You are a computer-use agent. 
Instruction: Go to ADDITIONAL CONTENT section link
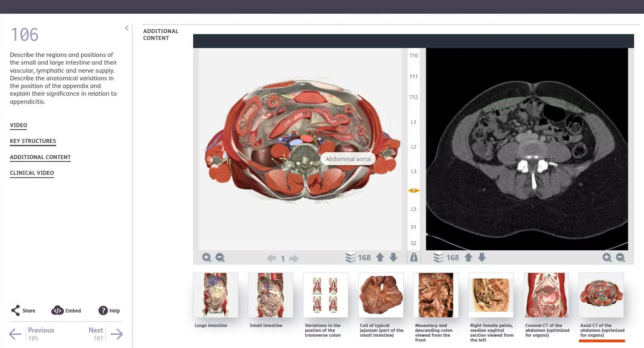coord(40,157)
